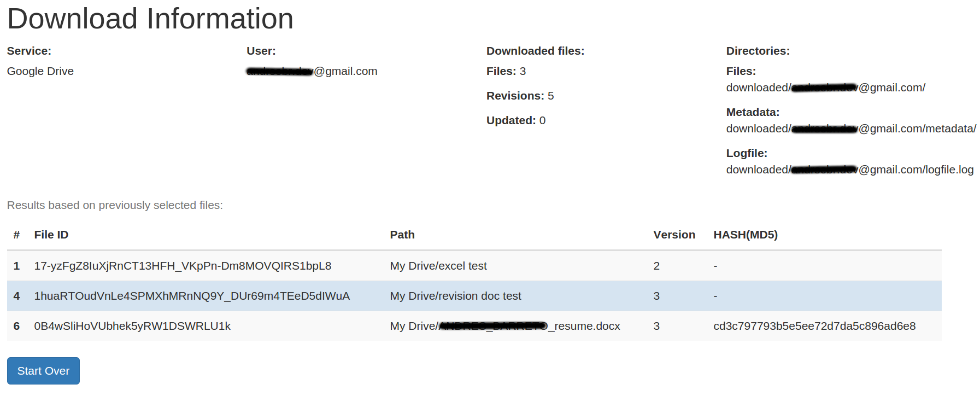Screen dimensions: 980x396
Task: Select the metadata directory path text
Action: (850, 129)
